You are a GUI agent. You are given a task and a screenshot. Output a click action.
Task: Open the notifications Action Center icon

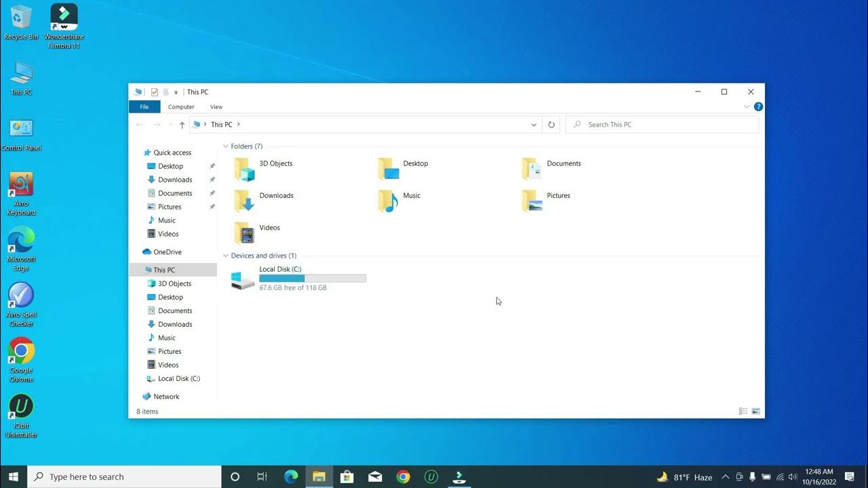[850, 476]
